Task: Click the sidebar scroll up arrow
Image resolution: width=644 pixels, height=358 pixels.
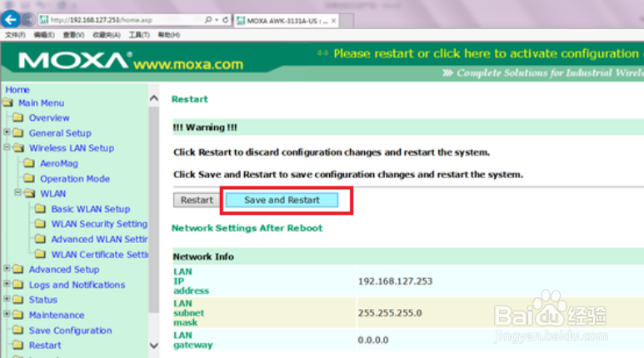Action: (154, 98)
